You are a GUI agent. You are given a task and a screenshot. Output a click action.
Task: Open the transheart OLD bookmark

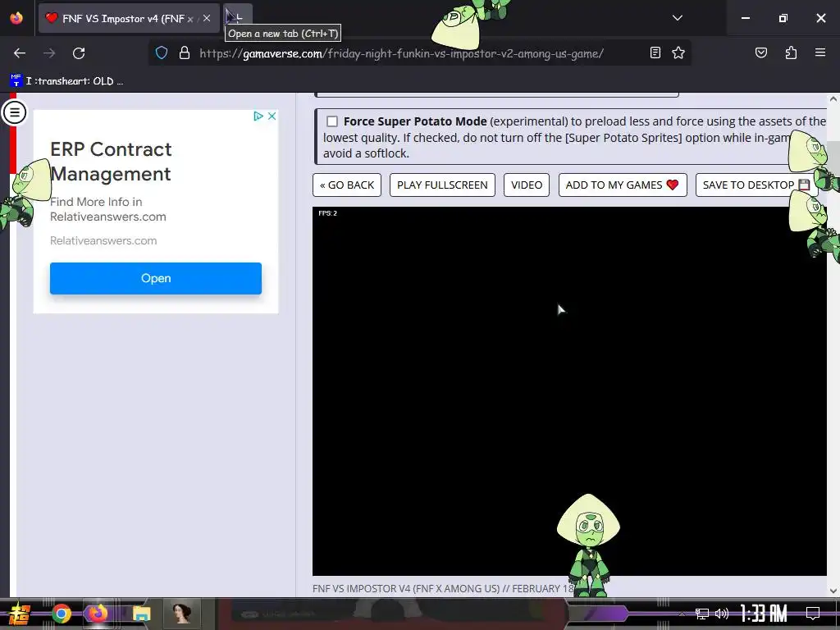click(x=67, y=81)
